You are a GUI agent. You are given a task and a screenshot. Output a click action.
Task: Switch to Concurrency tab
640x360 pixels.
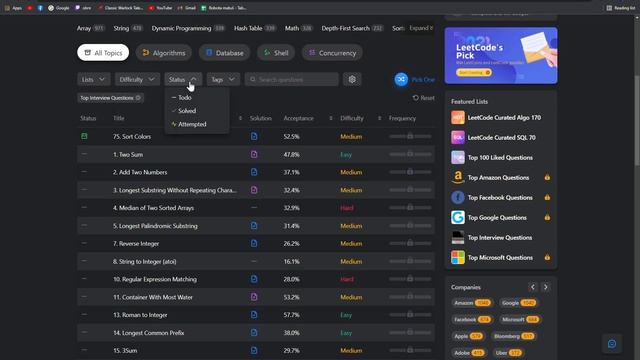[332, 53]
